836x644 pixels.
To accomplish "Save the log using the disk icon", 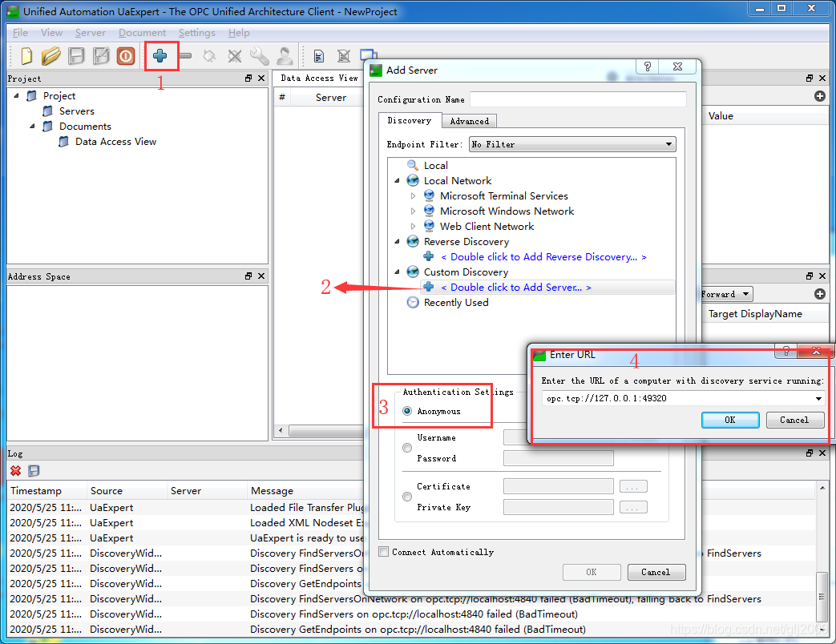I will [34, 471].
